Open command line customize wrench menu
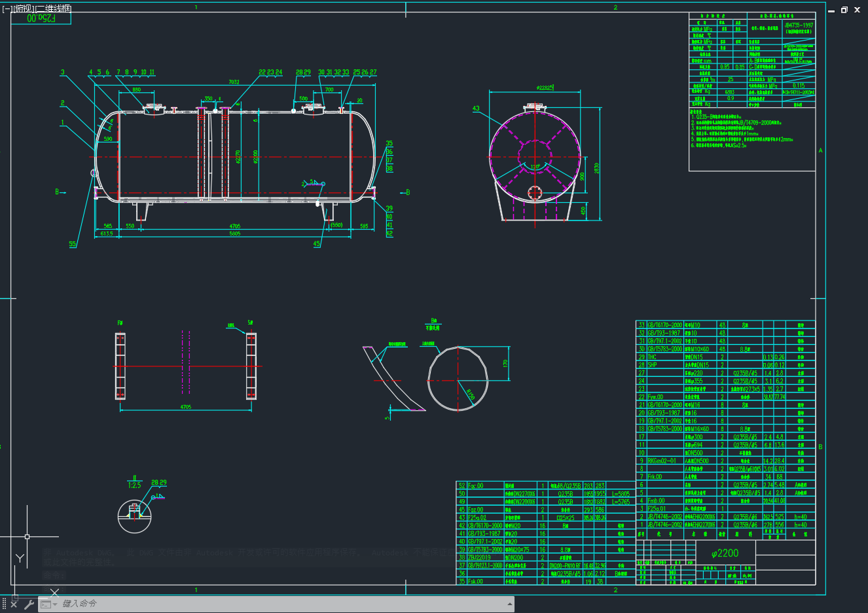Screen dimensions: 868x613 point(29,604)
